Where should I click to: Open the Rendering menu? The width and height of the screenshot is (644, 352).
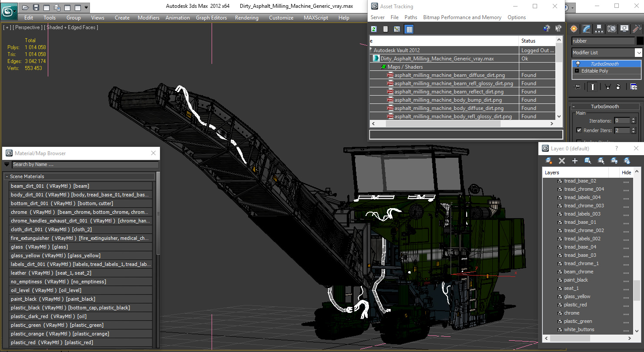[246, 18]
